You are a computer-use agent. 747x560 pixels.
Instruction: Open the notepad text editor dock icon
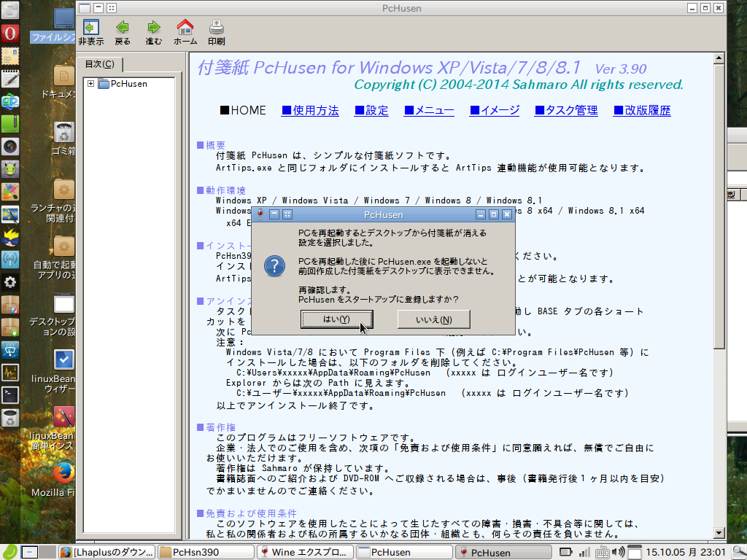(x=10, y=79)
